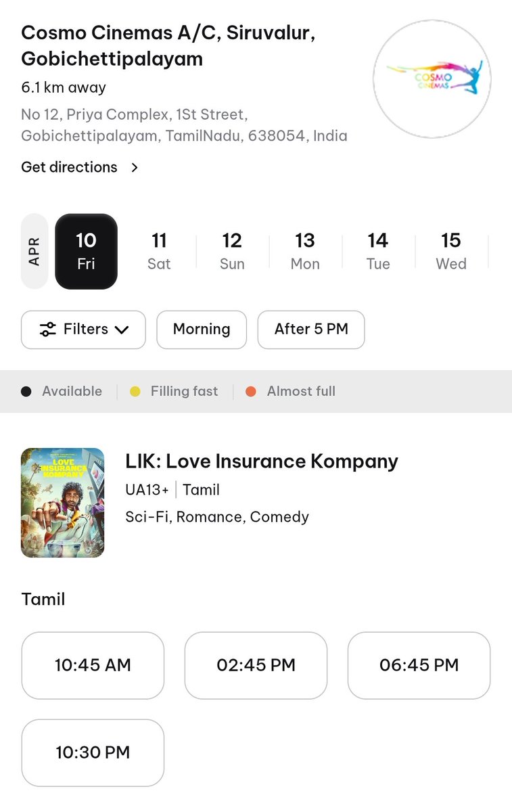This screenshot has width=512, height=812.
Task: Book the 02:45 PM show
Action: (x=256, y=665)
